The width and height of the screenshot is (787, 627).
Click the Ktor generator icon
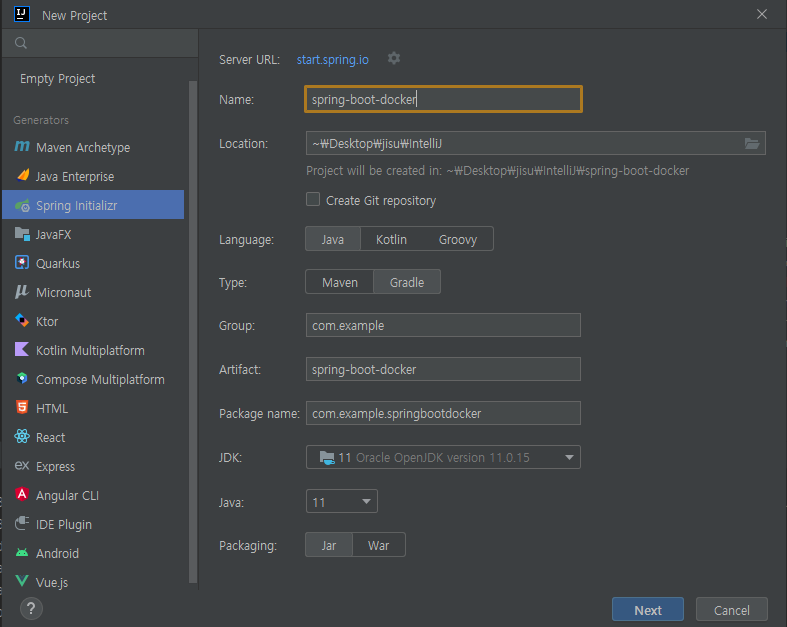pyautogui.click(x=22, y=320)
